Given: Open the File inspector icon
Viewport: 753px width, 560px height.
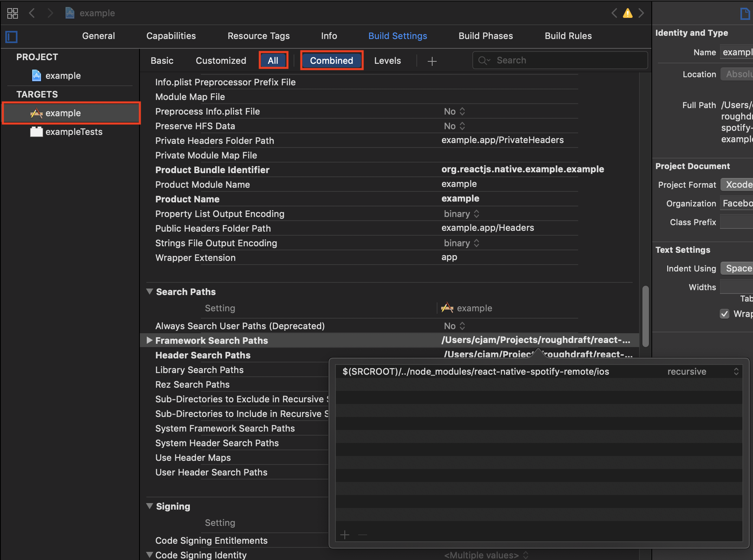Looking at the screenshot, I should coord(745,14).
